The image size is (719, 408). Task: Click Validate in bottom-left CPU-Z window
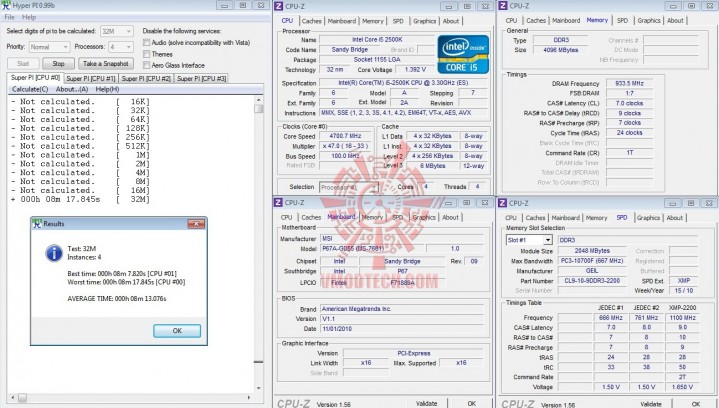(426, 403)
